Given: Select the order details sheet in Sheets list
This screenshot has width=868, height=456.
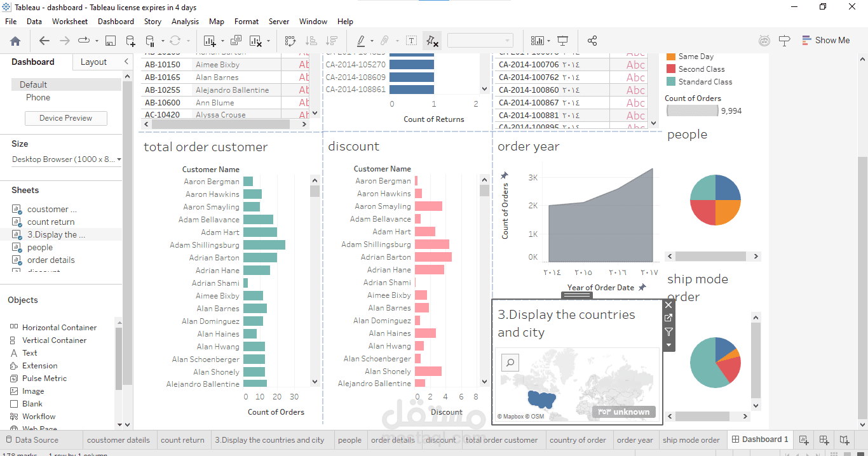Looking at the screenshot, I should (x=51, y=260).
